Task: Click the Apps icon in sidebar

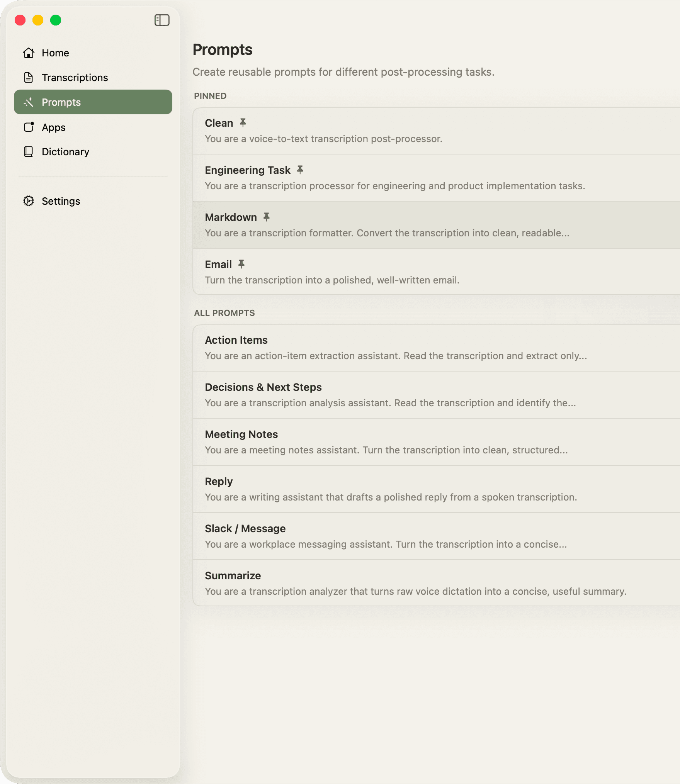Action: tap(29, 127)
